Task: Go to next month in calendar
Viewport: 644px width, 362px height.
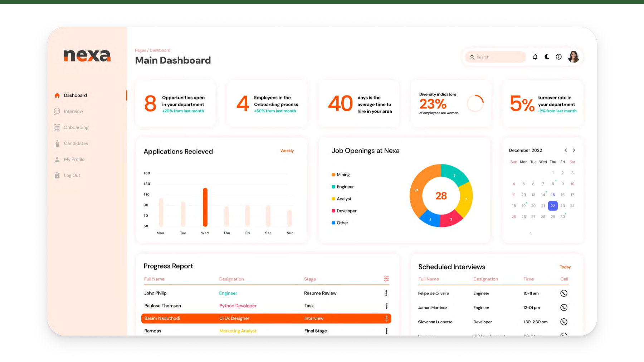Action: (x=574, y=151)
